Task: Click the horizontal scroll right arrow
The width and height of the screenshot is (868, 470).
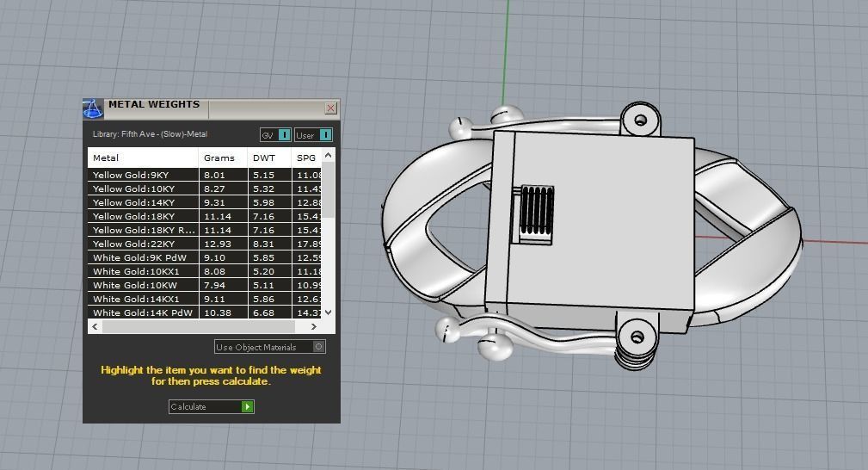Action: tap(314, 326)
